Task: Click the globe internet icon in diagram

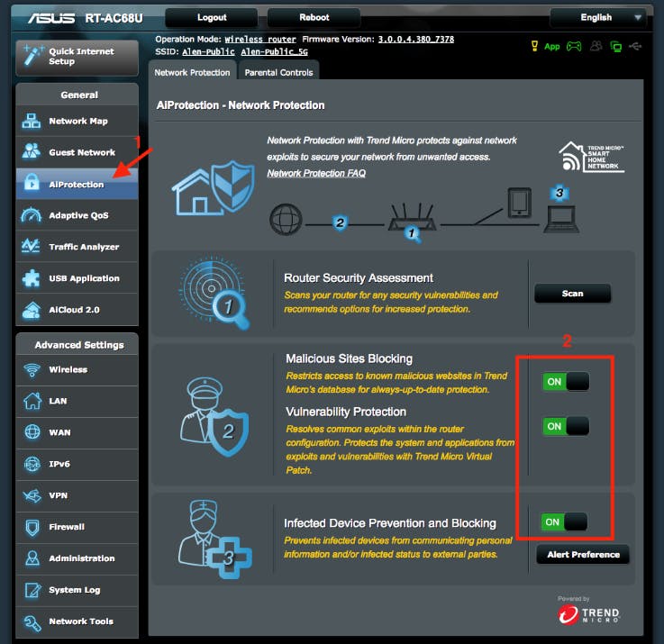Action: click(x=286, y=220)
